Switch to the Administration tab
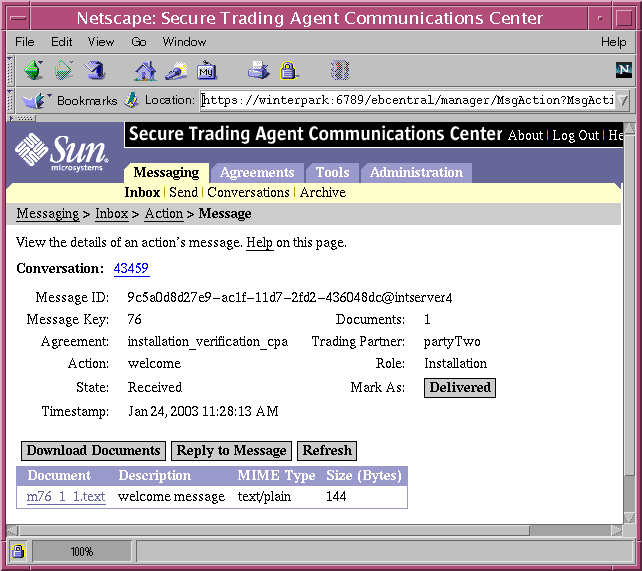Image resolution: width=642 pixels, height=571 pixels. point(416,172)
